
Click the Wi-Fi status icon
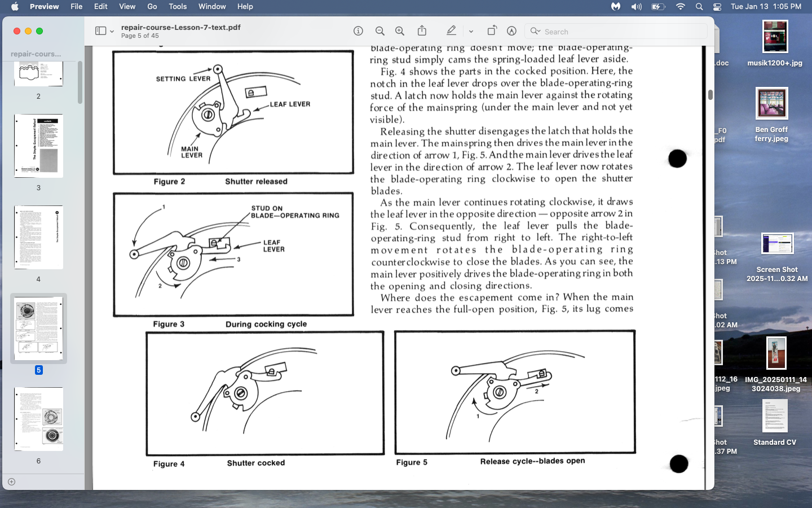(681, 7)
